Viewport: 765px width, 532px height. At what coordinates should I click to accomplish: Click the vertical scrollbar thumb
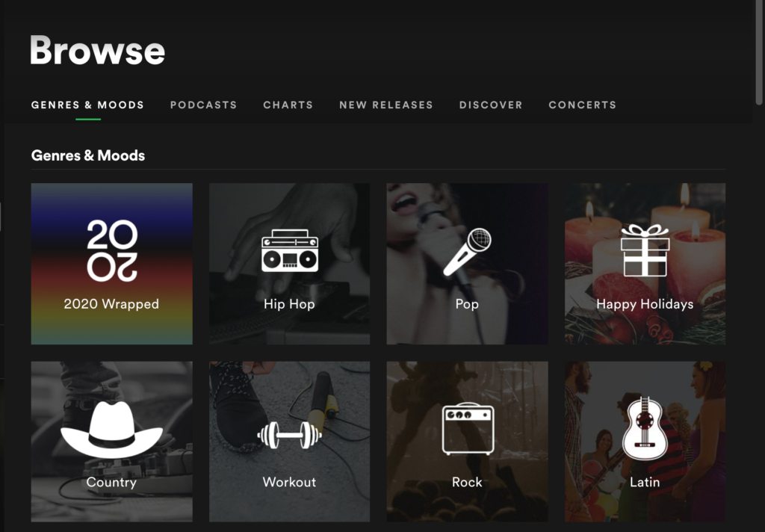pyautogui.click(x=759, y=52)
